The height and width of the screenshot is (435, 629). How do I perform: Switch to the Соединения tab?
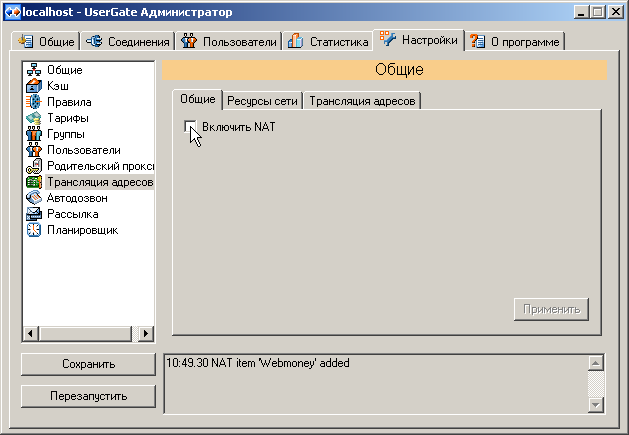coord(128,41)
